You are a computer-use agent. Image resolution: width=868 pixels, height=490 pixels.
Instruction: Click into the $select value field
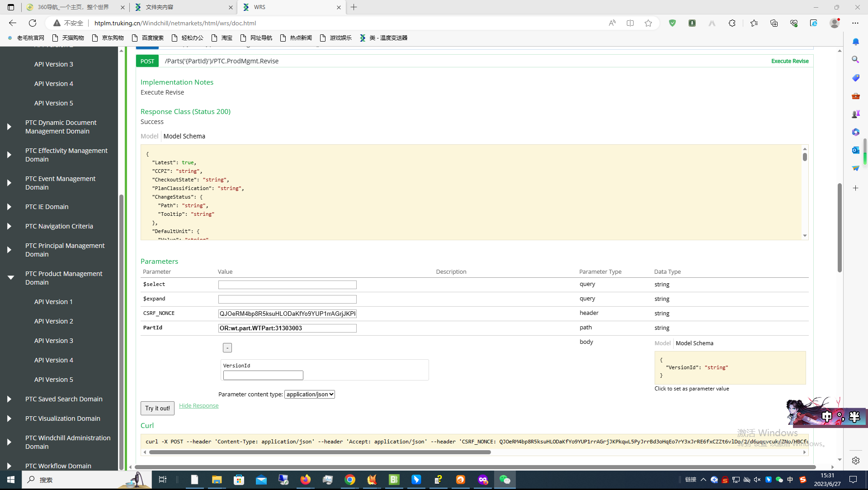pyautogui.click(x=288, y=285)
